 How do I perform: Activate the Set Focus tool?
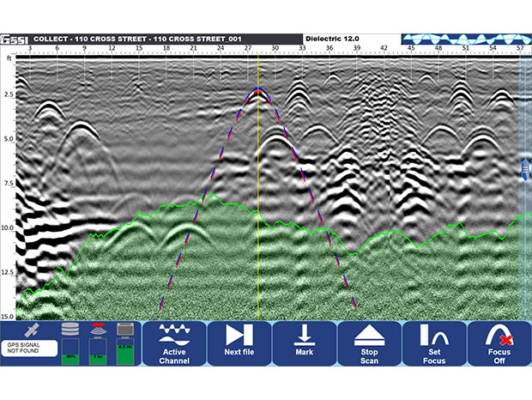[x=434, y=343]
